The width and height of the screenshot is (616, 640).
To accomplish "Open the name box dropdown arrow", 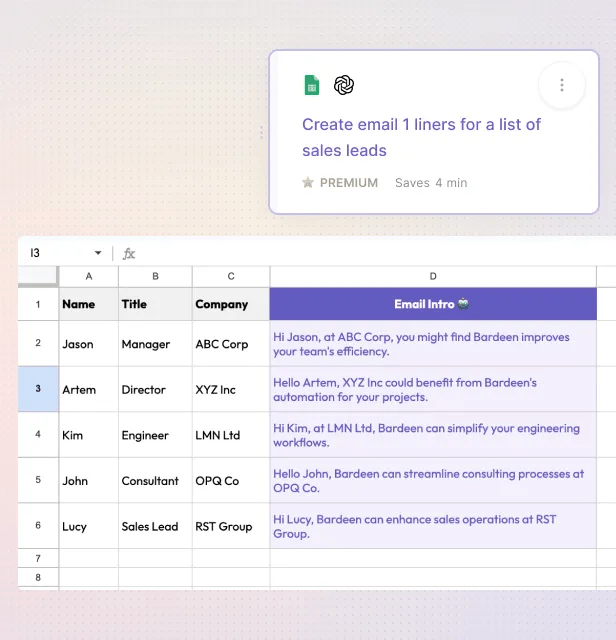I will pyautogui.click(x=98, y=253).
